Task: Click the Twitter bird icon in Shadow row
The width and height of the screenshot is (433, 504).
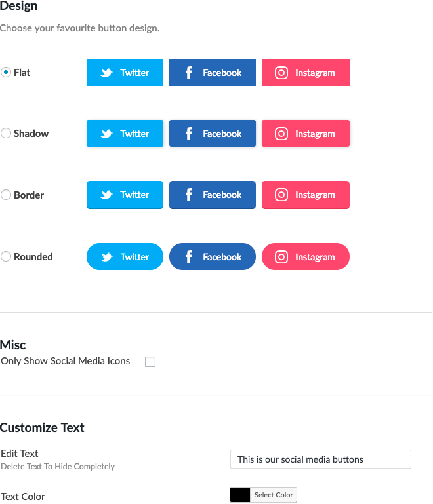Action: [106, 134]
